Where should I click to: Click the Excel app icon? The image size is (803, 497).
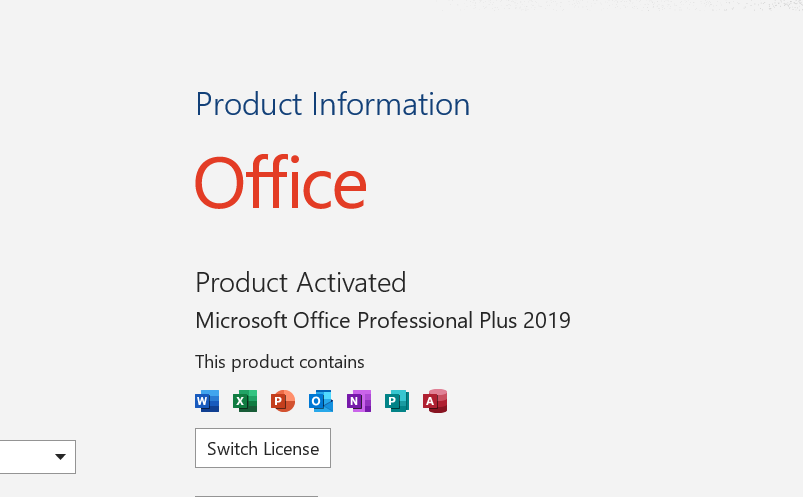click(245, 401)
